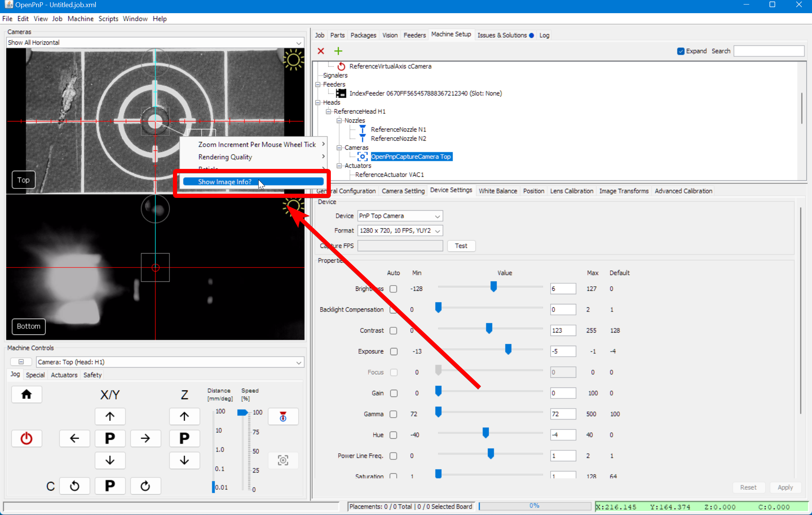Click the park P icon between jog arrows
This screenshot has height=515, width=812.
tap(110, 438)
